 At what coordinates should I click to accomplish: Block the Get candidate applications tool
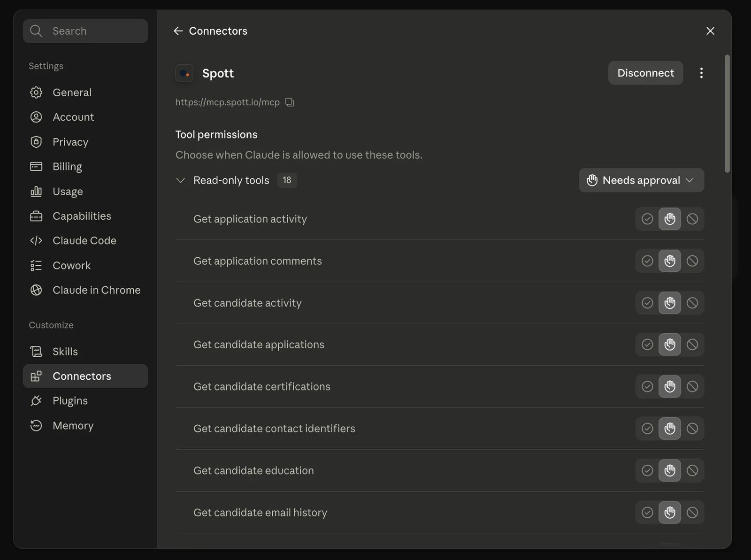pos(692,345)
